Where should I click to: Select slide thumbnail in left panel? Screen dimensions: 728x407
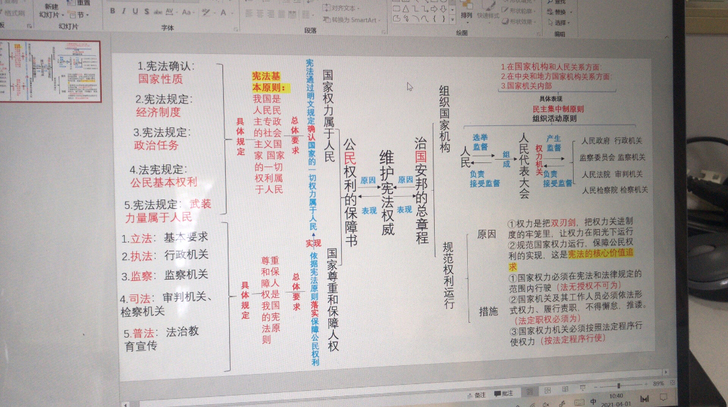click(50, 71)
